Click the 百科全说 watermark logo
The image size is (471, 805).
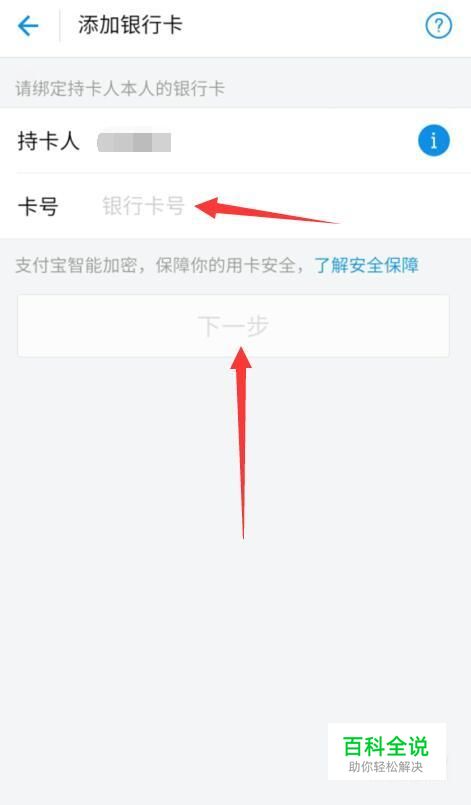pos(386,745)
